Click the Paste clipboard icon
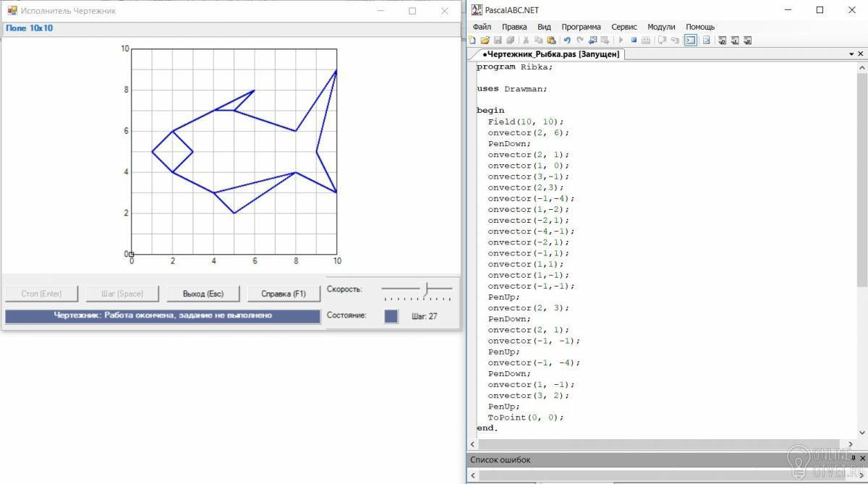This screenshot has width=868, height=484. click(551, 41)
